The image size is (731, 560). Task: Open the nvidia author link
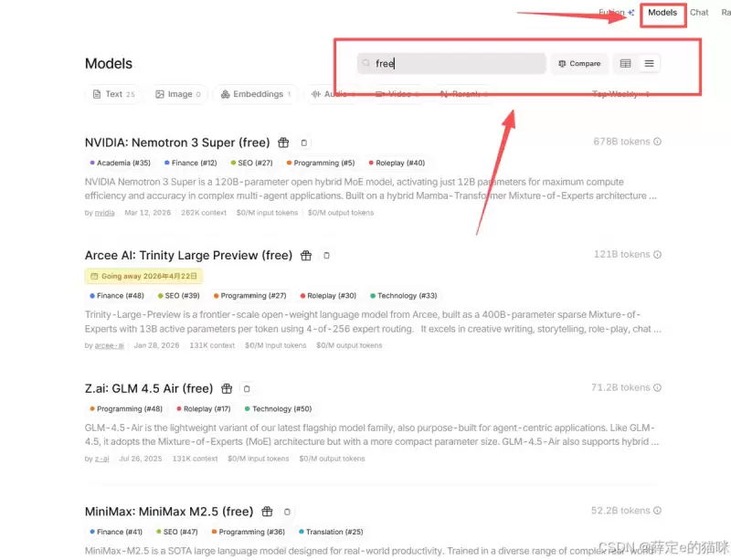pos(104,213)
